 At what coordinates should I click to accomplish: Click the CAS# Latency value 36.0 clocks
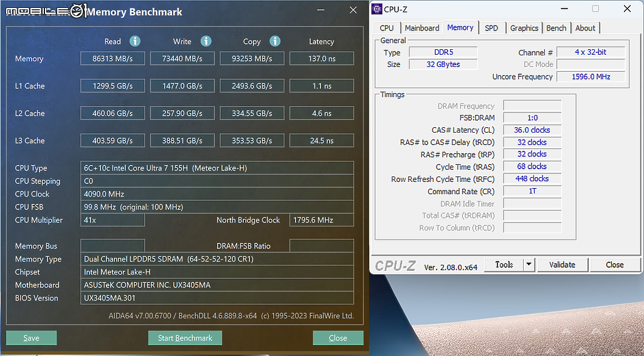click(x=532, y=130)
